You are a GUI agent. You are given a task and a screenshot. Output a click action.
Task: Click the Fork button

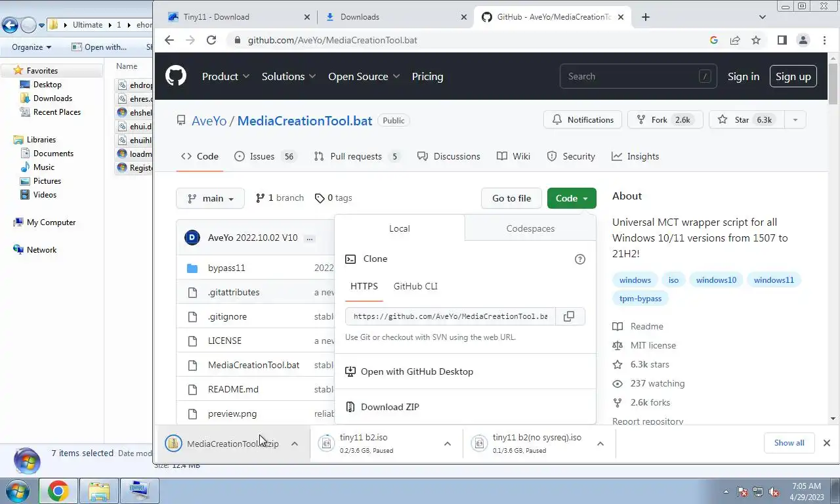pos(665,120)
